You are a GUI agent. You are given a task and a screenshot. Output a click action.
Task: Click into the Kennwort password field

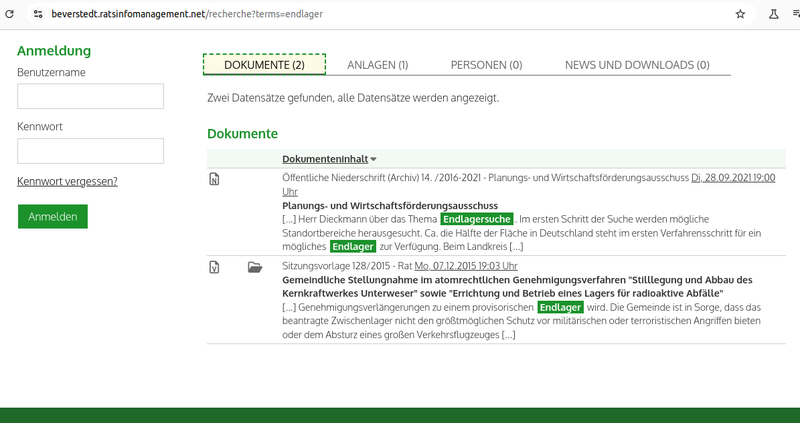90,151
